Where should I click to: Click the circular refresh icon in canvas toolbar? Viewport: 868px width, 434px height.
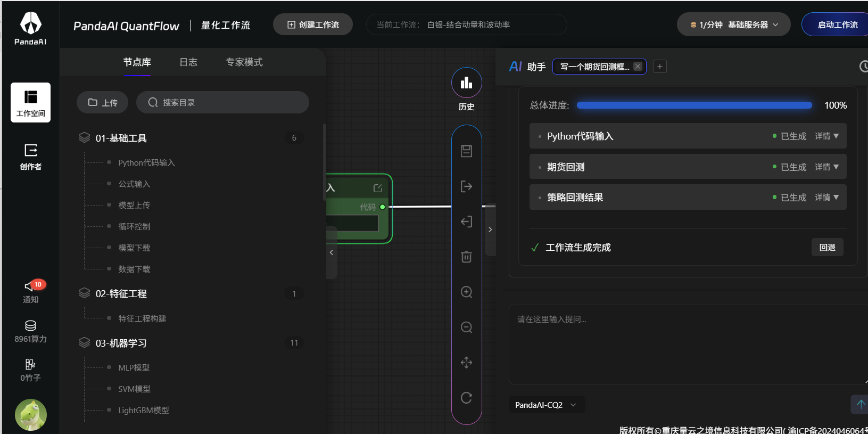[467, 398]
